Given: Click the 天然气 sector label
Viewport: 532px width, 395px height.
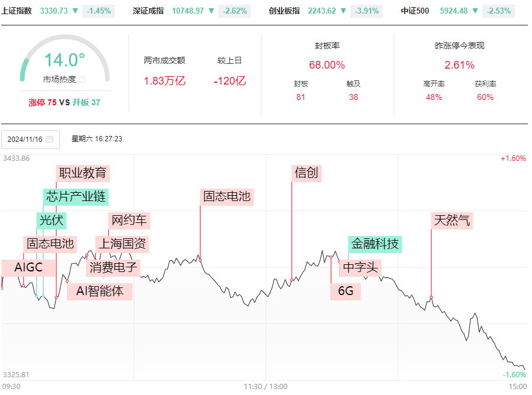Looking at the screenshot, I should [x=452, y=221].
